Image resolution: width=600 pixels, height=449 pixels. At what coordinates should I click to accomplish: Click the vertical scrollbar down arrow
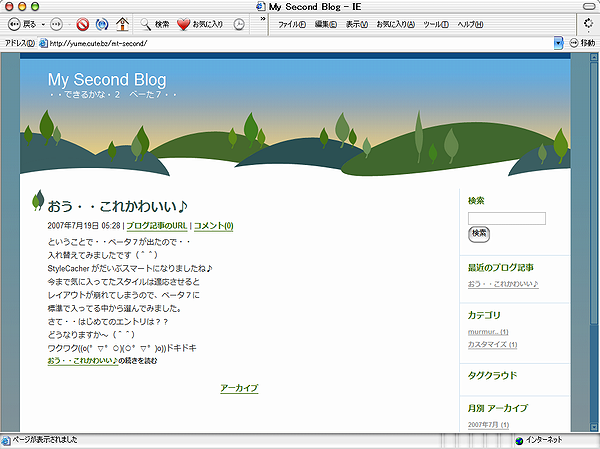tap(594, 425)
